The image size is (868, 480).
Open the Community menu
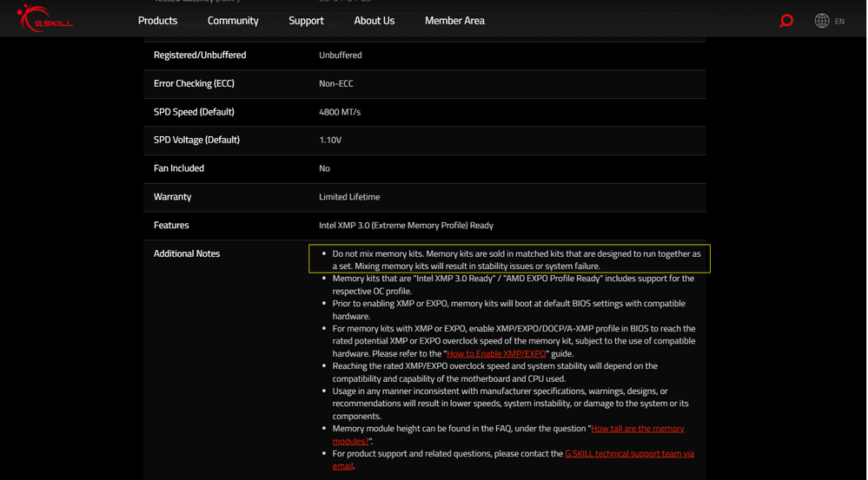[x=233, y=21]
